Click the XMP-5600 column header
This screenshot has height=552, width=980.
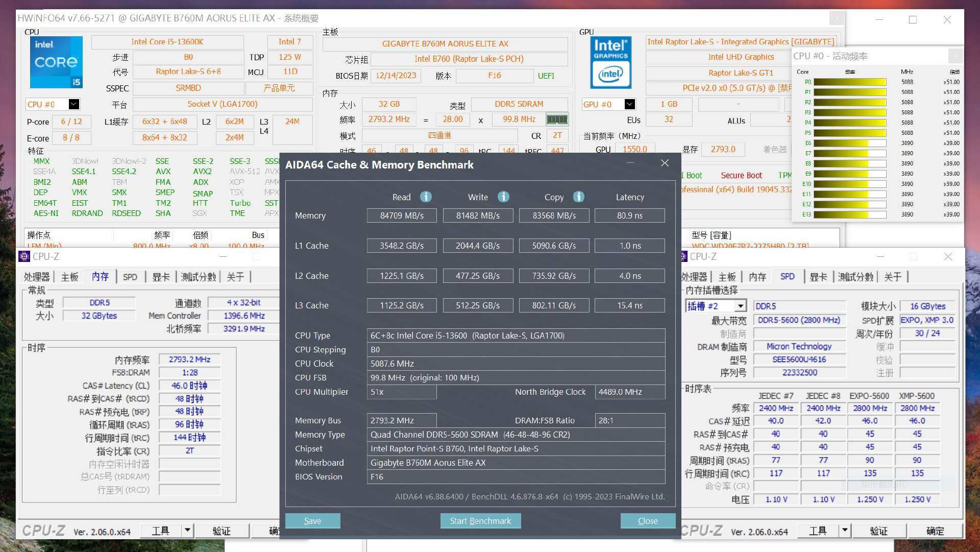917,396
